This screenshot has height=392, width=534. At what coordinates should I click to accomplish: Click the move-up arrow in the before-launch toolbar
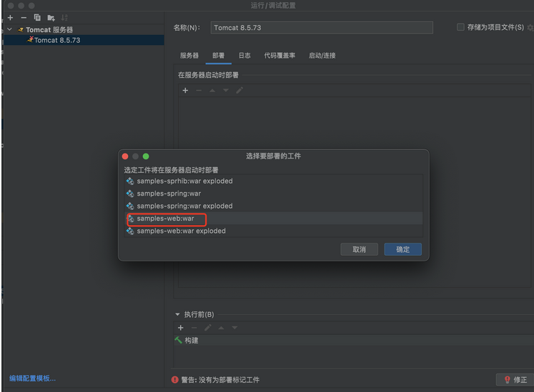click(221, 328)
